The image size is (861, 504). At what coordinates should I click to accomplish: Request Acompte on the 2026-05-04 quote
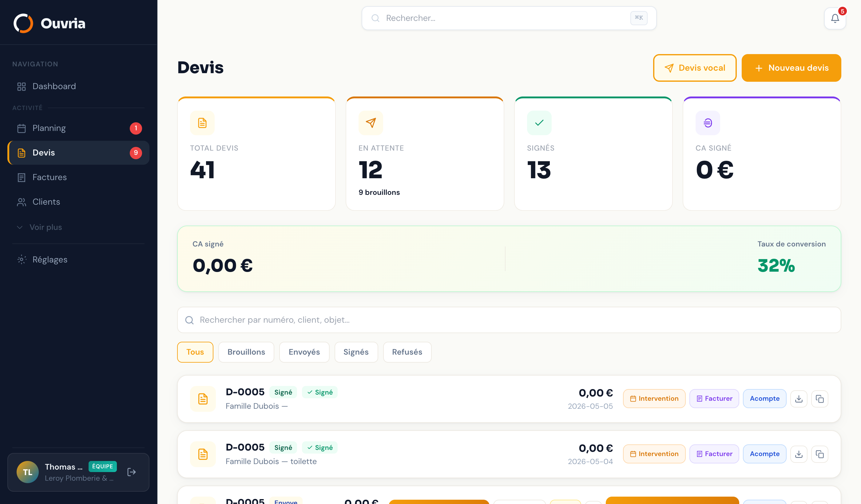point(765,454)
